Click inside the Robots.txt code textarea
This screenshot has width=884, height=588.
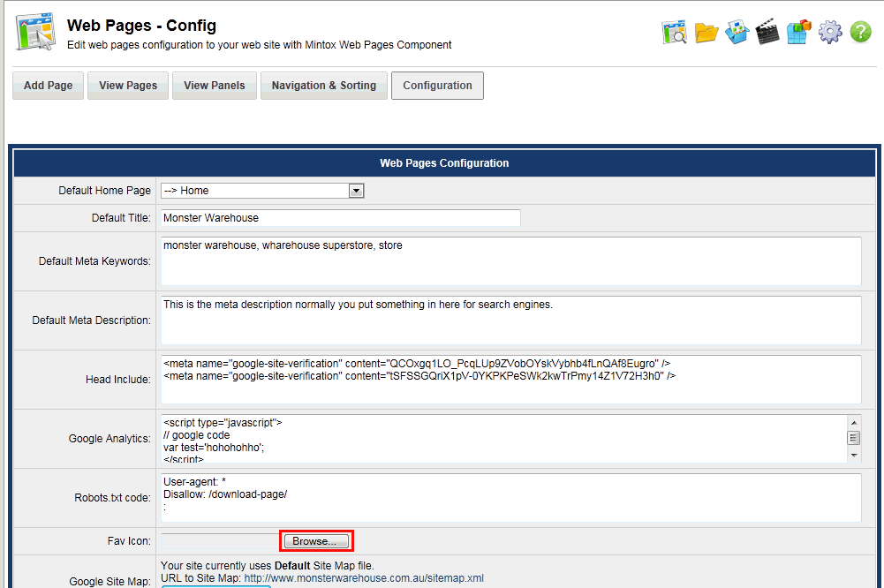click(510, 498)
